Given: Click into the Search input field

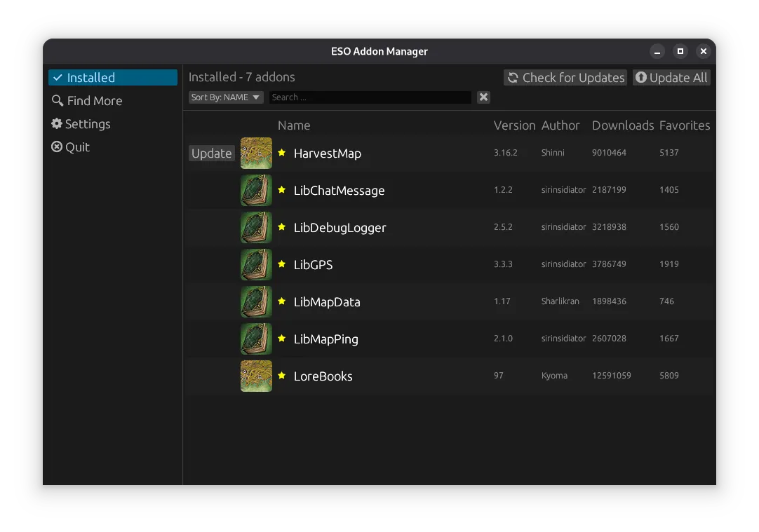Looking at the screenshot, I should tap(370, 97).
